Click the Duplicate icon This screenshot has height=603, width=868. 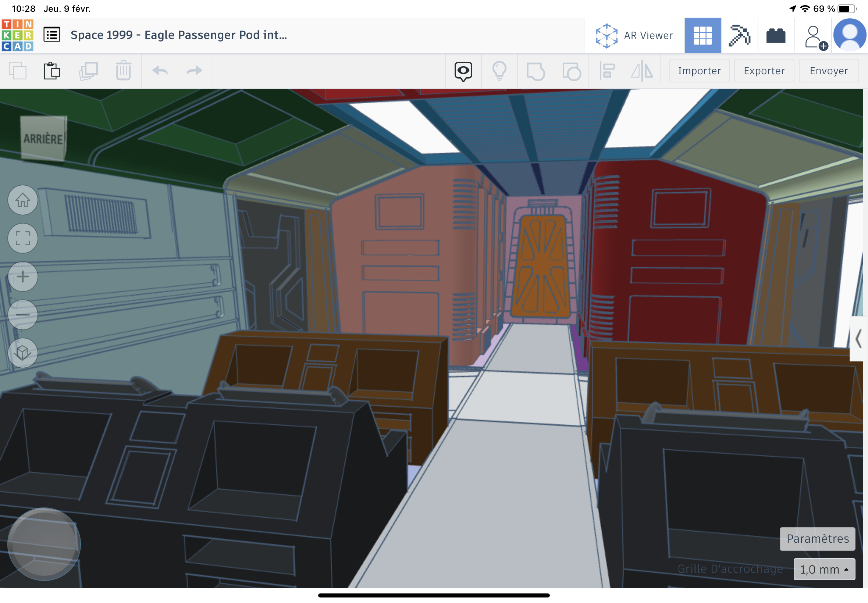[x=88, y=71]
